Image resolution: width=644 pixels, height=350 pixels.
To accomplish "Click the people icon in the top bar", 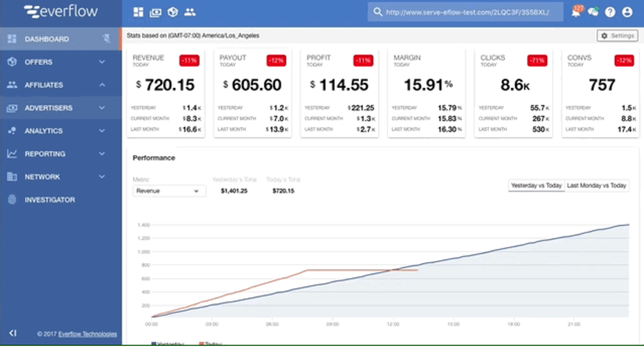I will tap(189, 12).
